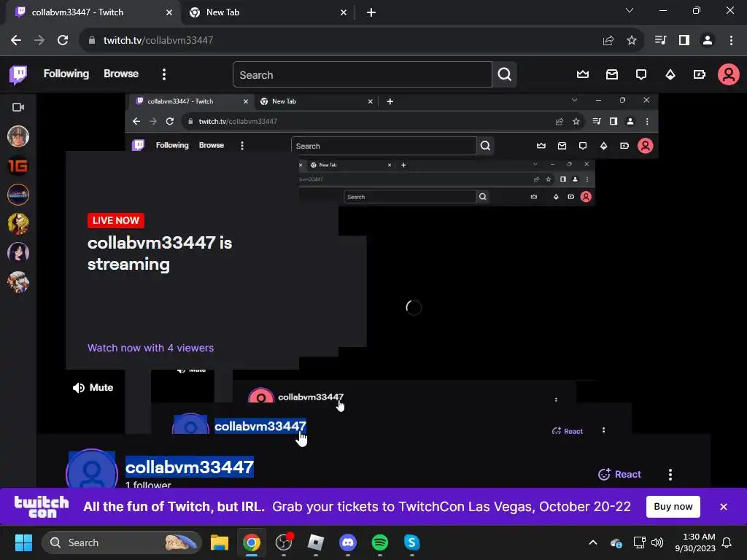Open the notifications inbox icon
Screen dimensions: 747x560
pos(612,74)
